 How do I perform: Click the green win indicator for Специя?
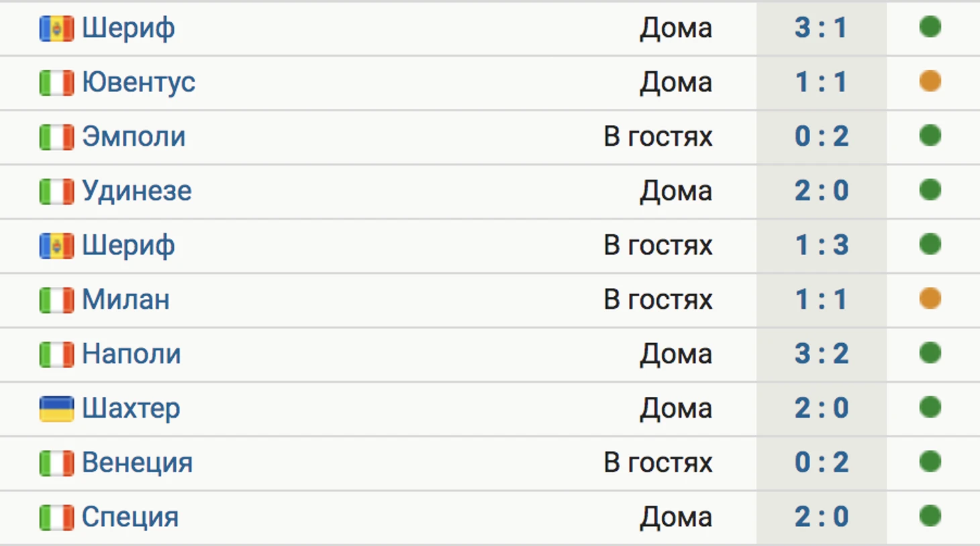click(930, 516)
